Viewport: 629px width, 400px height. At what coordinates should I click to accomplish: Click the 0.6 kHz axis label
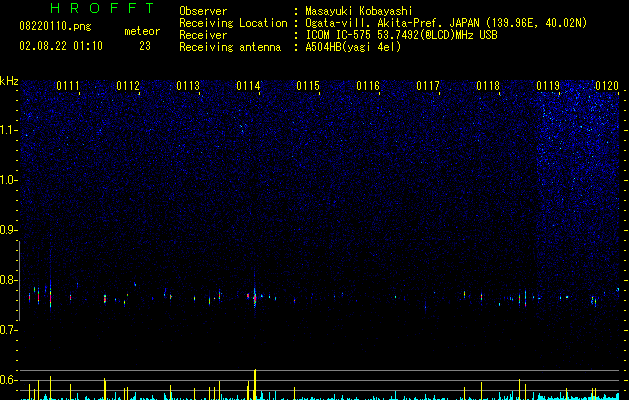8,380
